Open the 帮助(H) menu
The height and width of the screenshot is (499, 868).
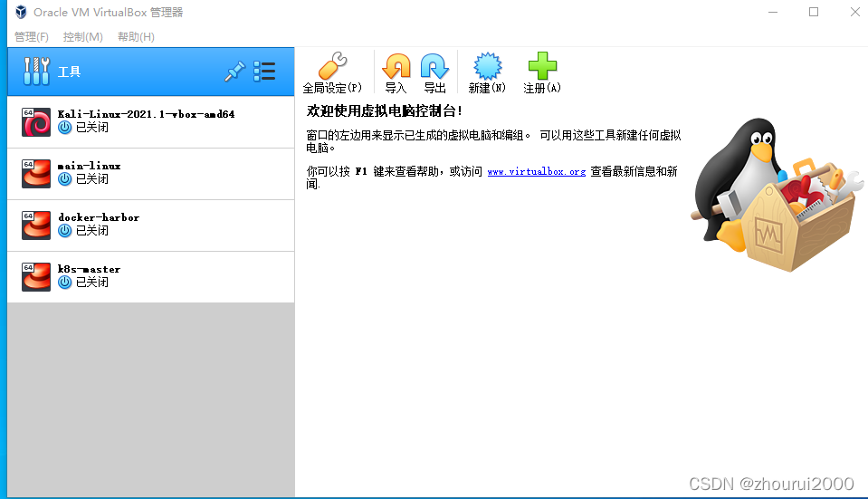(136, 36)
